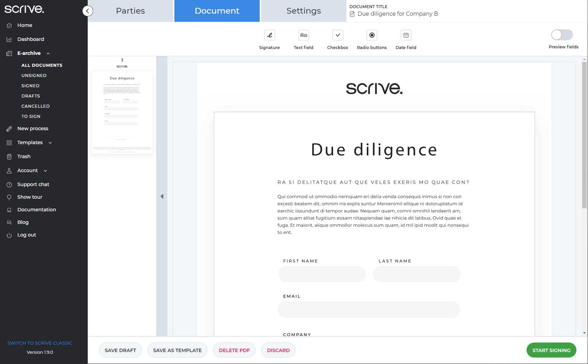Open Signed documents list
The height and width of the screenshot is (364, 588).
(x=30, y=86)
